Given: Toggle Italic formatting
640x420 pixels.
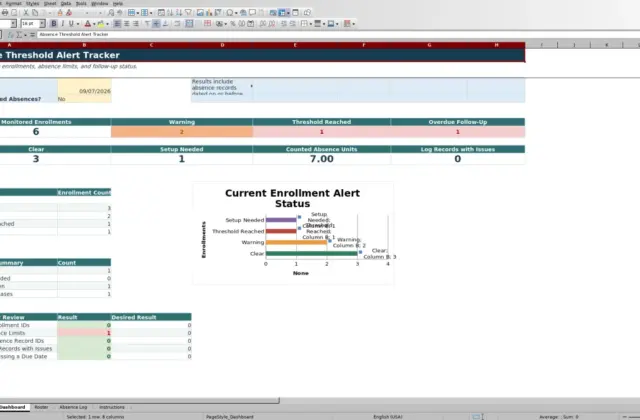Looking at the screenshot, I should (x=62, y=24).
